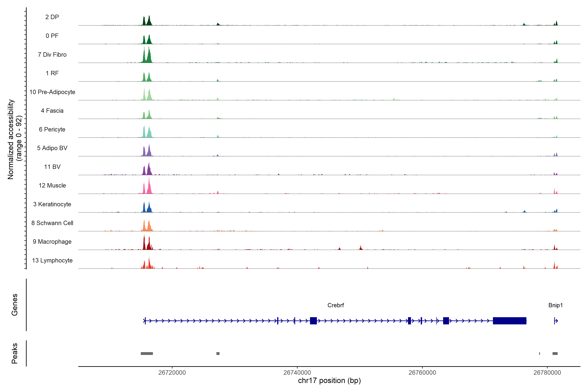Click the rightmost gray peak bar
The image size is (588, 392).
tap(555, 353)
